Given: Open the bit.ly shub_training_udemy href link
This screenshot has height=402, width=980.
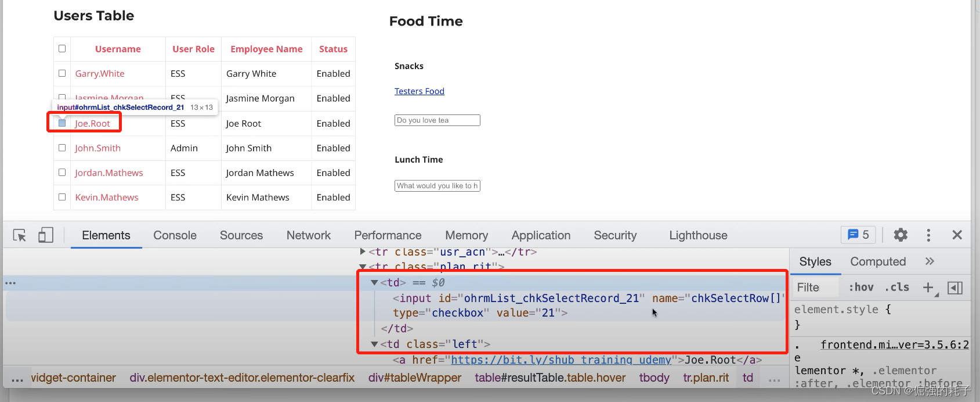Looking at the screenshot, I should (561, 360).
